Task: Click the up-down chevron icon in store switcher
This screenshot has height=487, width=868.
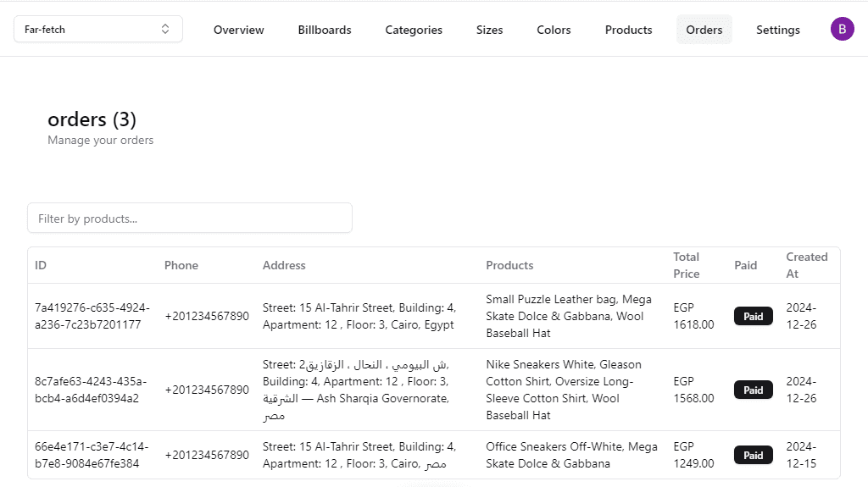Action: click(x=165, y=29)
